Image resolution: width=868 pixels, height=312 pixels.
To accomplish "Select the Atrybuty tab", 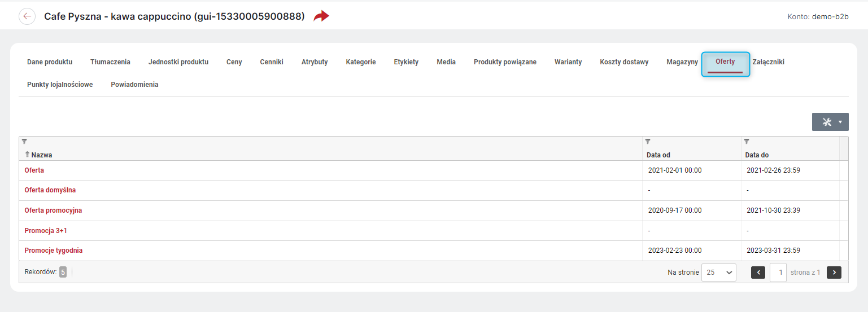I will coord(315,62).
